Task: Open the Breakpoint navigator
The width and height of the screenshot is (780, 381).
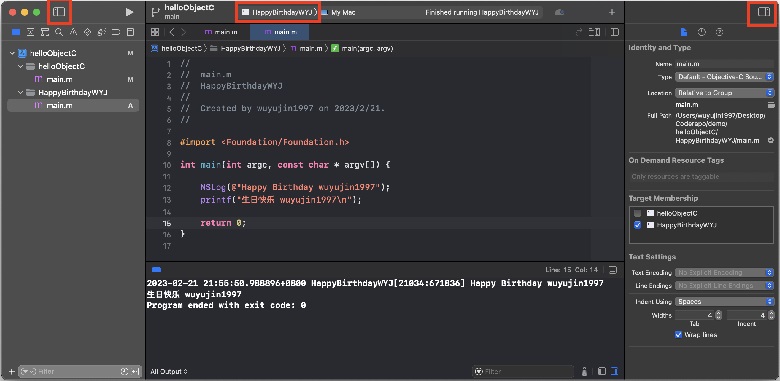Action: point(116,32)
